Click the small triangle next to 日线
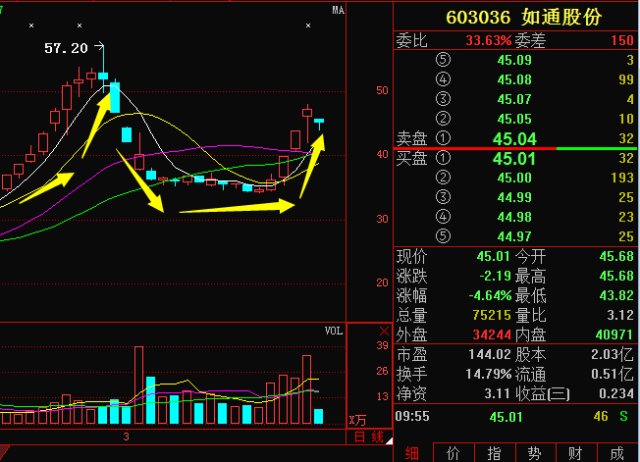640x462 pixels. coord(389,441)
